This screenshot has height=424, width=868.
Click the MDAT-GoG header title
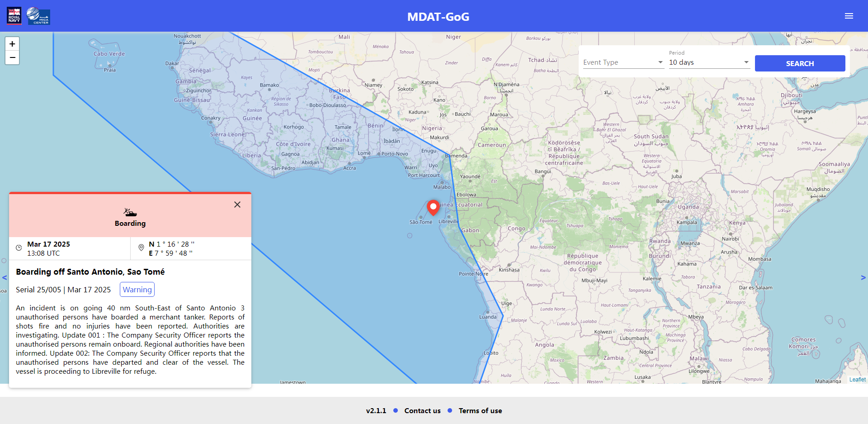[x=438, y=17]
